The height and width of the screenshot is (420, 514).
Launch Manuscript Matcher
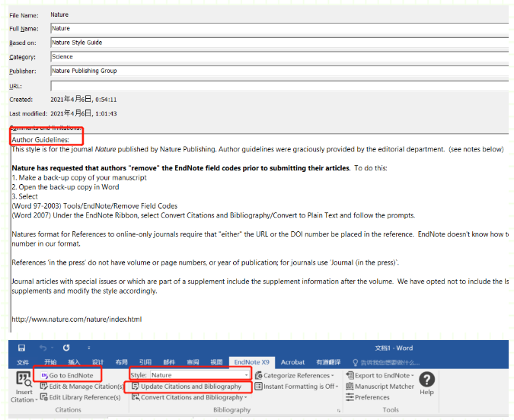[x=380, y=387]
